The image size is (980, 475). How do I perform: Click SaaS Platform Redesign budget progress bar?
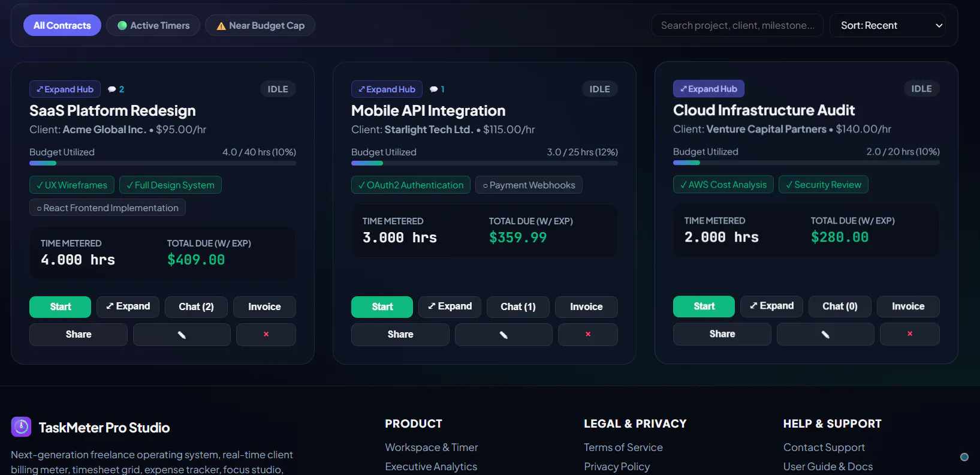162,163
